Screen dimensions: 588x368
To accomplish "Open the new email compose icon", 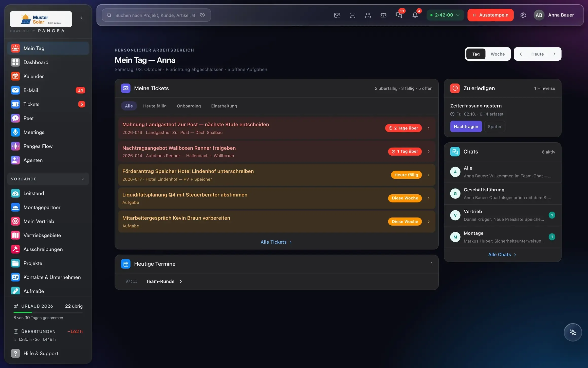I will (x=337, y=15).
